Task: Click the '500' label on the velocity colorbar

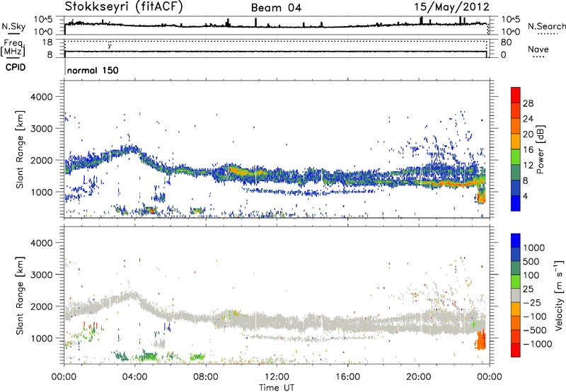Action: [531, 261]
